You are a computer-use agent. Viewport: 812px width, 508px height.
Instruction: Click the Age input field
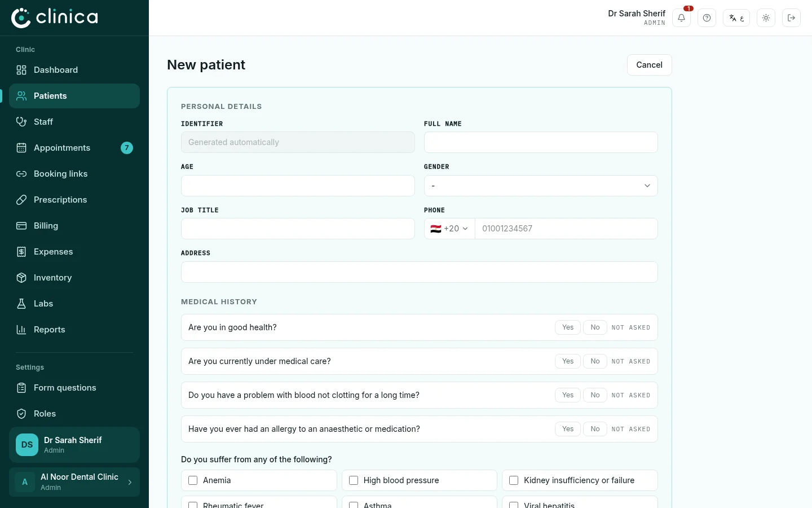pos(298,186)
